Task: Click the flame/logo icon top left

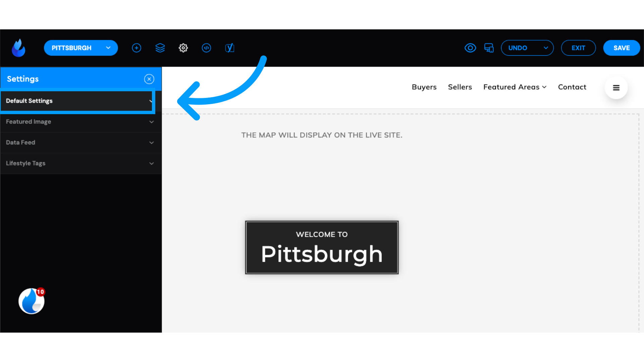Action: (18, 48)
